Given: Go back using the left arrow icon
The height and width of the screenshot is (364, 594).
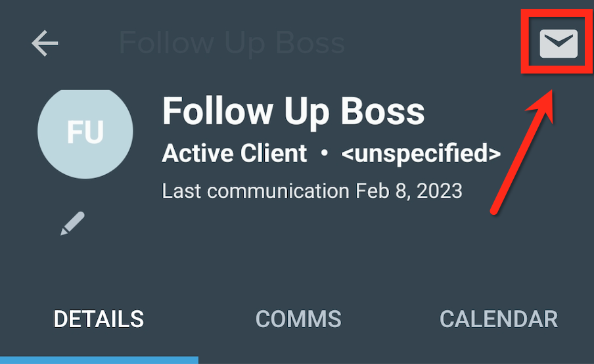Looking at the screenshot, I should click(x=45, y=43).
